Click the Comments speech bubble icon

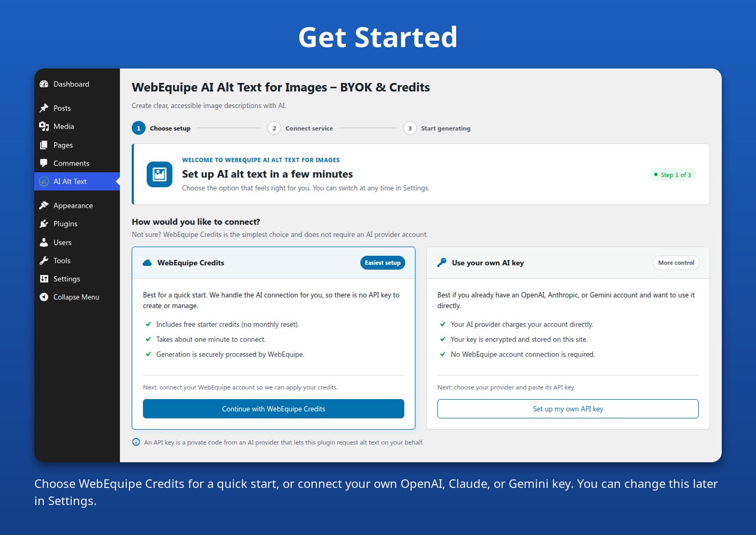click(x=44, y=163)
